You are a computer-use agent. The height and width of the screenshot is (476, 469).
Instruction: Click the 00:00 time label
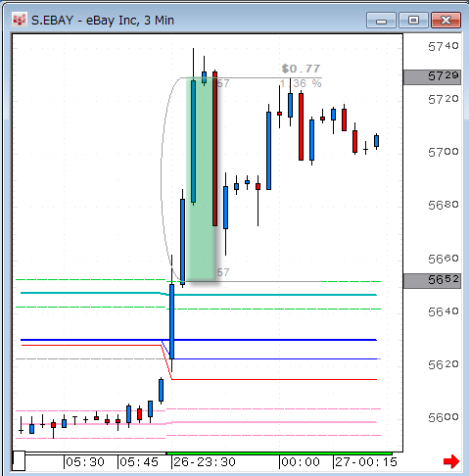coord(301,462)
